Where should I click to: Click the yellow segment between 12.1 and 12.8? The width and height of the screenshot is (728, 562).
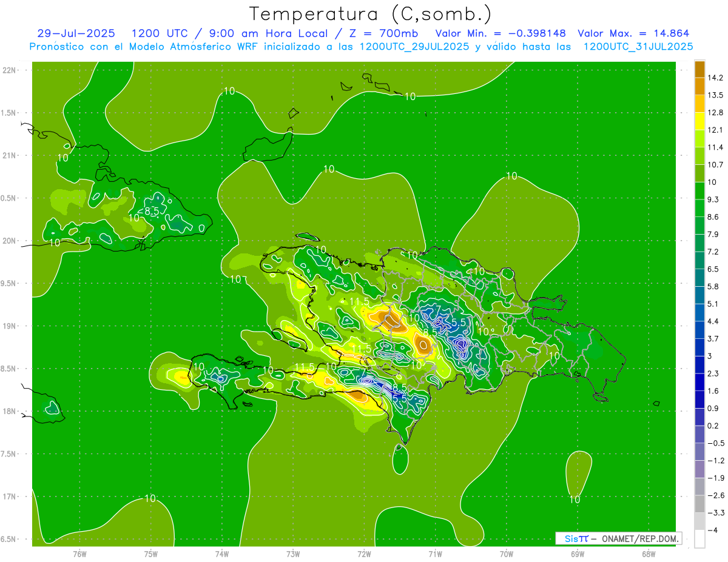699,121
